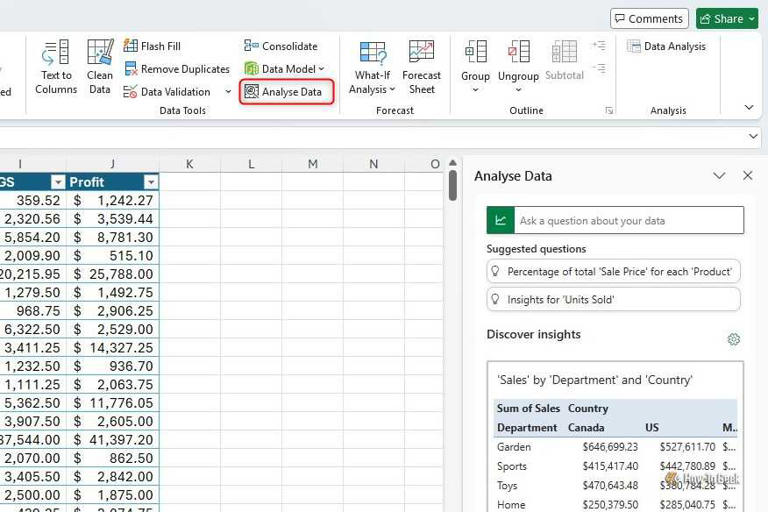Select cell with 2,320.56
The width and height of the screenshot is (768, 512).
tap(32, 219)
